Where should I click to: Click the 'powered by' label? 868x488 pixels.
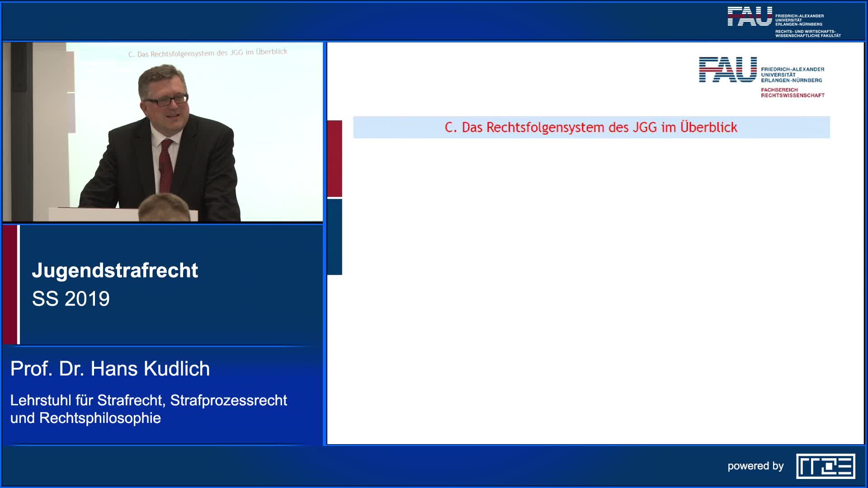(755, 466)
